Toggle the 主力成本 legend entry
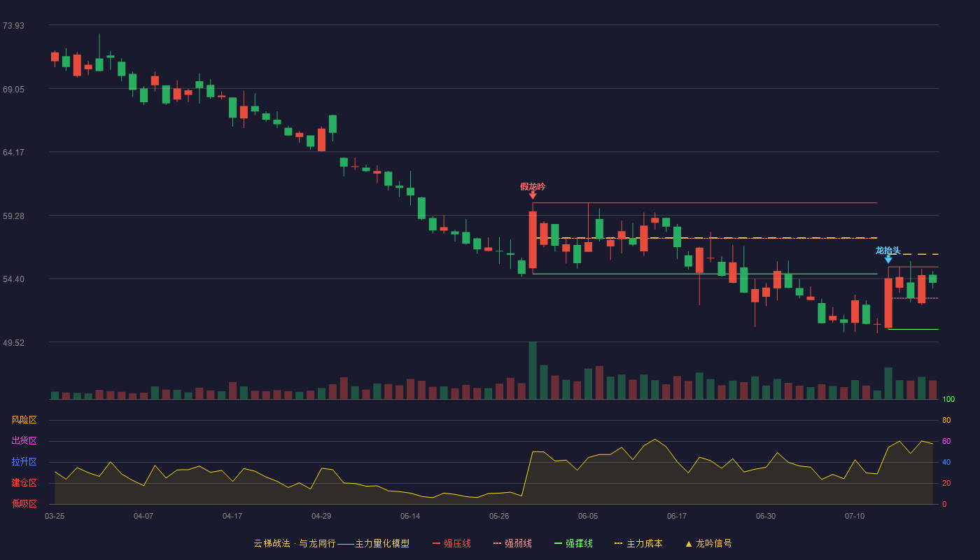 coord(638,543)
